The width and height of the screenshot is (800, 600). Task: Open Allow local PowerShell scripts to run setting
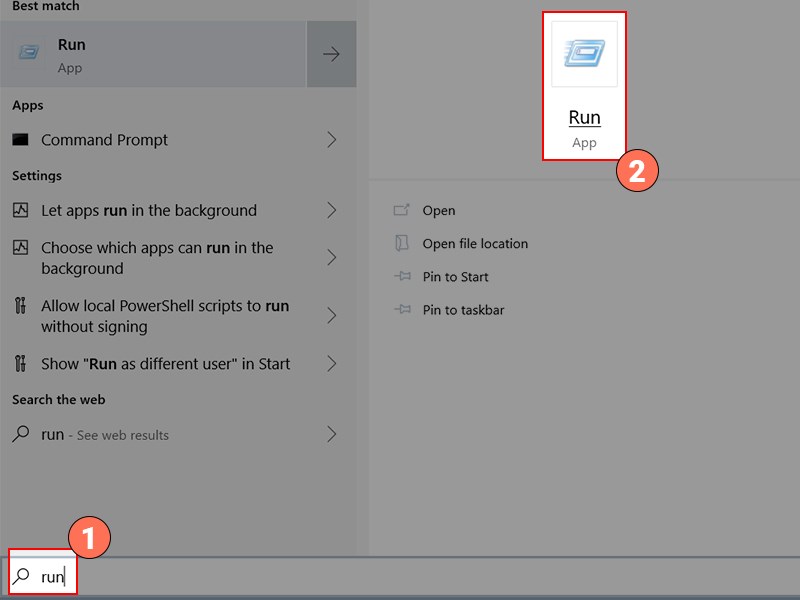(x=165, y=316)
